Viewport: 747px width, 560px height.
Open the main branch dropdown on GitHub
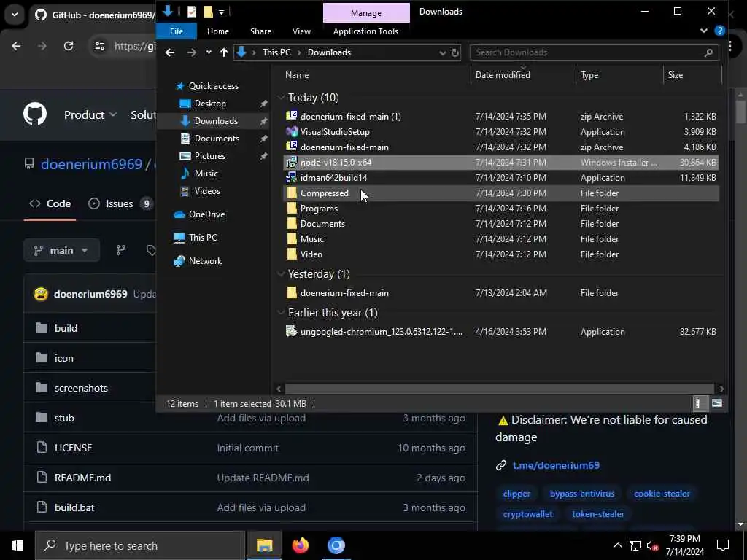(x=61, y=251)
